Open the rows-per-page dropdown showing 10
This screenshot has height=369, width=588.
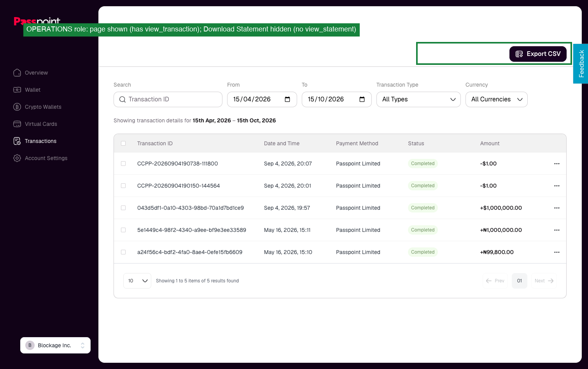(x=137, y=281)
